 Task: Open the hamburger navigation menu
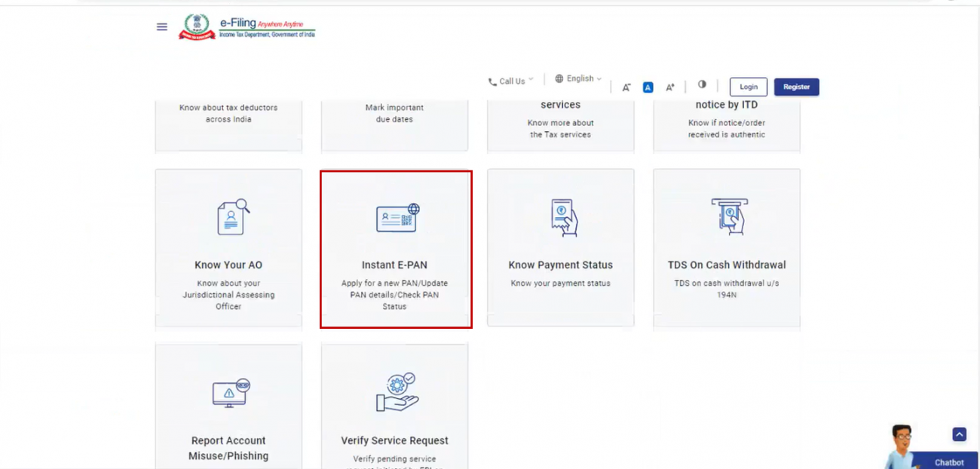161,26
